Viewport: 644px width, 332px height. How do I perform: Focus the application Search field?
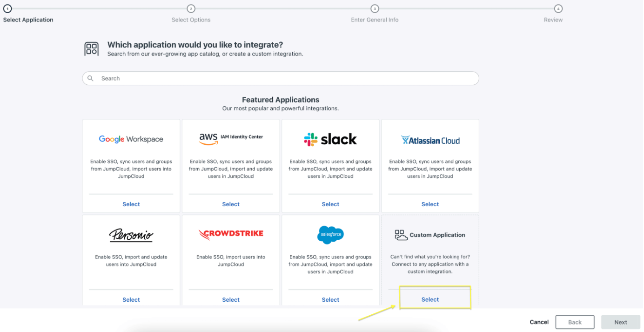[x=281, y=78]
